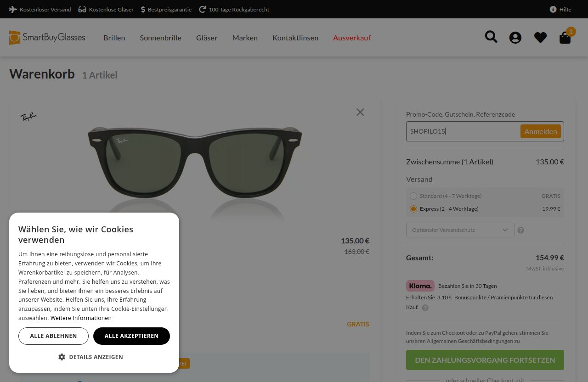588x382 pixels.
Task: Click the gear icon of Details anzeigen
Action: click(62, 357)
